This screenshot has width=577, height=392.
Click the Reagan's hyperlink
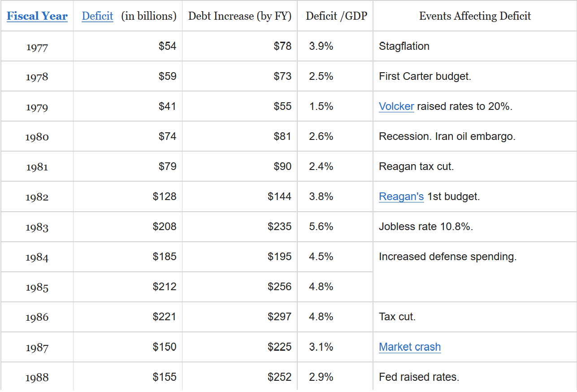[401, 196]
